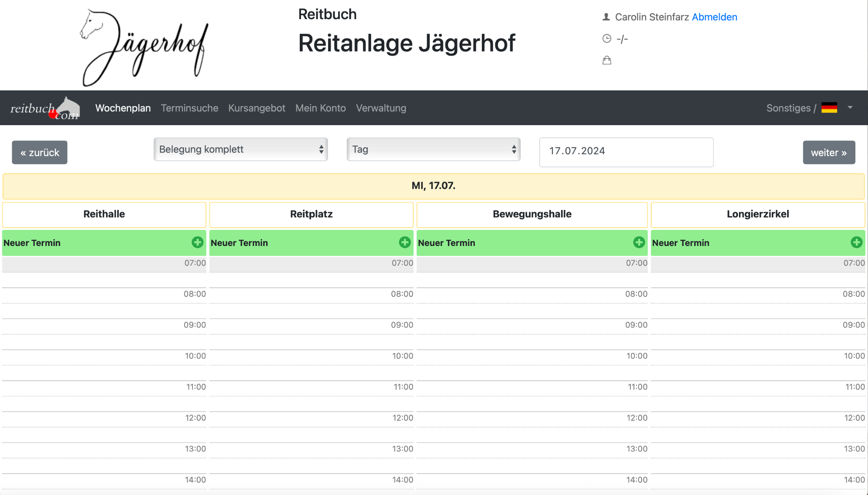
Task: Click the date field 17.07.2024
Action: click(x=626, y=152)
